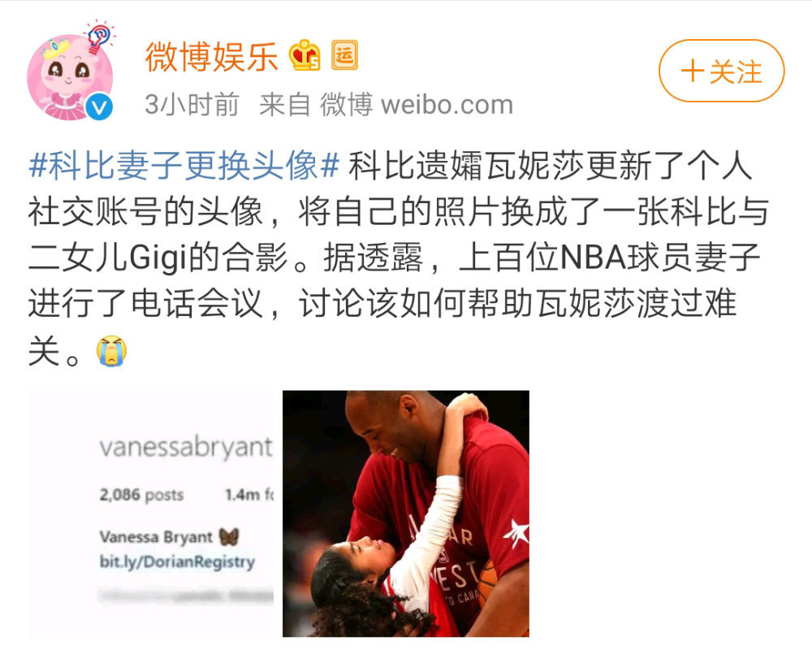Open the vanessabryant profile screenshot thumbnail
812x650 pixels.
coord(150,513)
